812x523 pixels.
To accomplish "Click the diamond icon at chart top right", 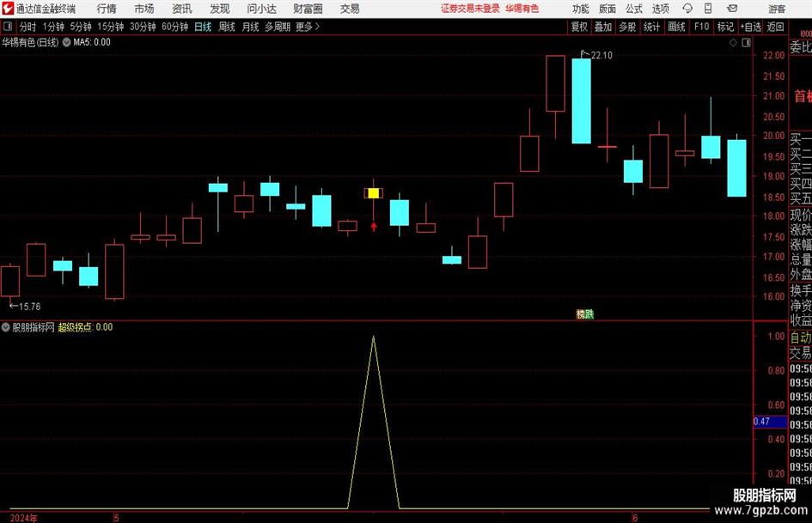I will [x=733, y=43].
